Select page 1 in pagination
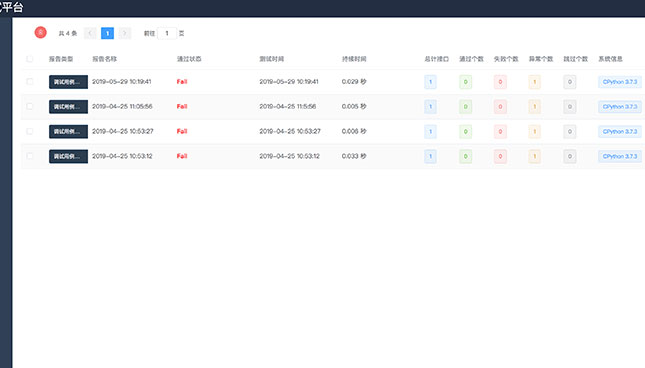This screenshot has height=368, width=645. tap(107, 33)
